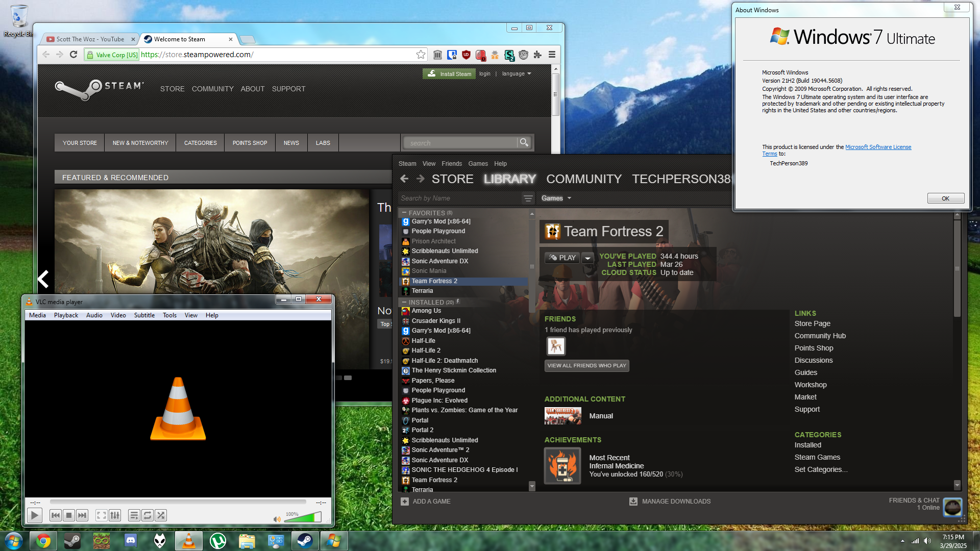Click the Stylus extension icon

(x=509, y=55)
